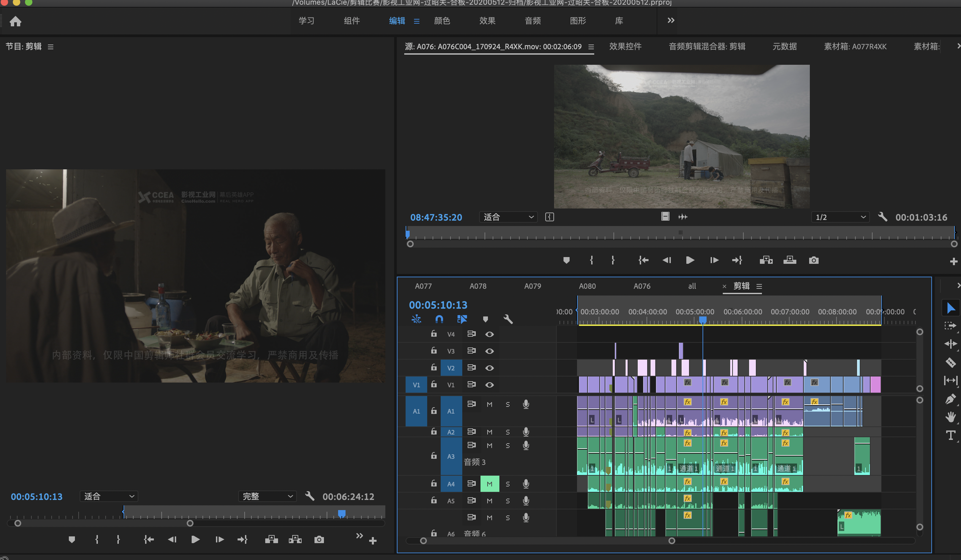The image size is (961, 560).
Task: Export frame with source monitor camera icon
Action: tap(814, 260)
